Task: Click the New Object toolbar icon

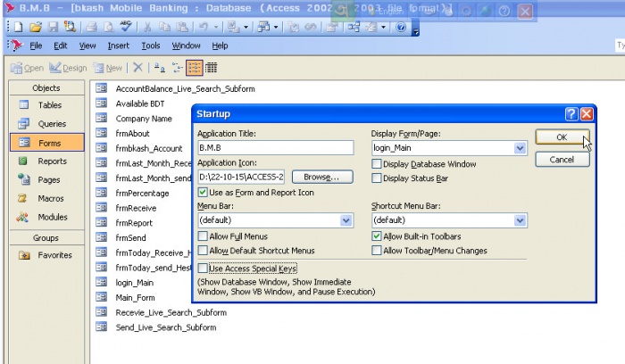Action: point(371,27)
